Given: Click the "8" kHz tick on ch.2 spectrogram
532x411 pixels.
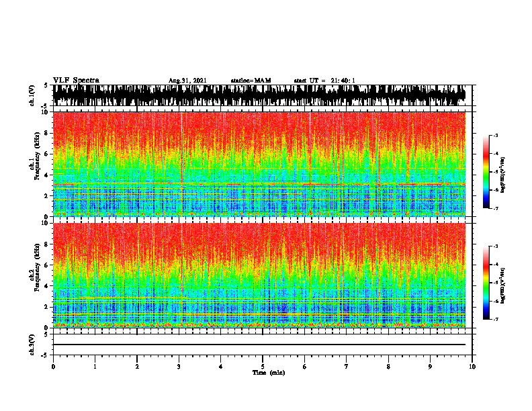Looking at the screenshot, I should click(47, 244).
